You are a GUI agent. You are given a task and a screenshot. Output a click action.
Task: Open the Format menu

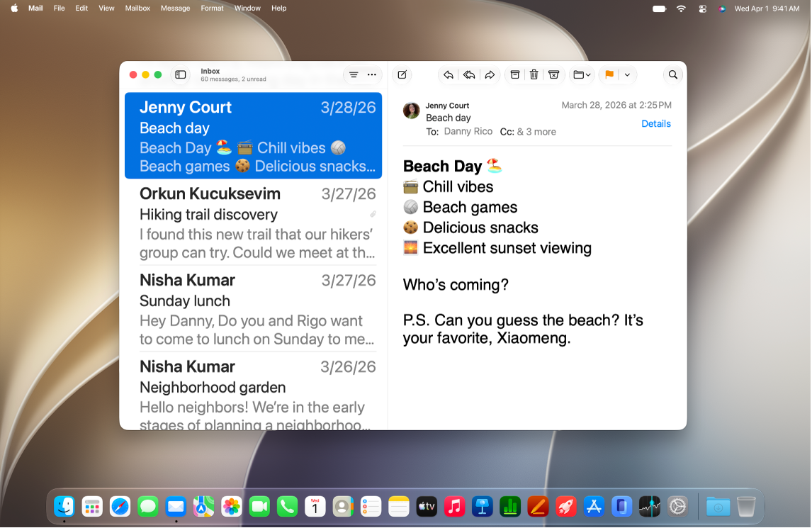tap(212, 9)
